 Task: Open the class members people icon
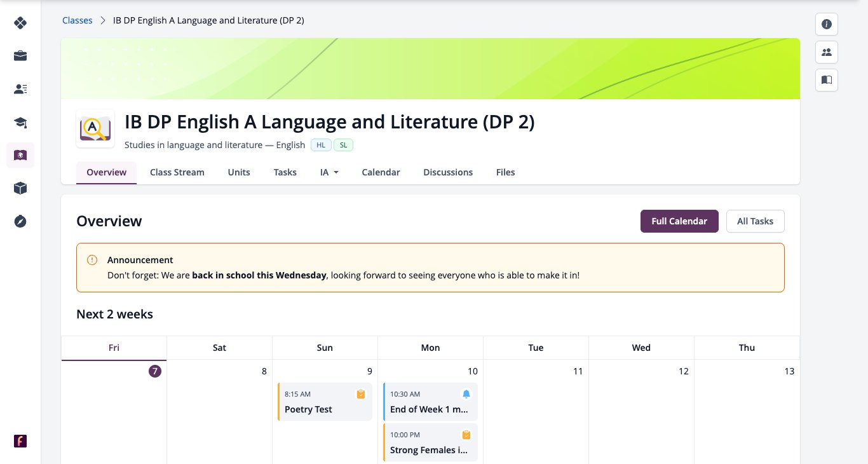(827, 52)
